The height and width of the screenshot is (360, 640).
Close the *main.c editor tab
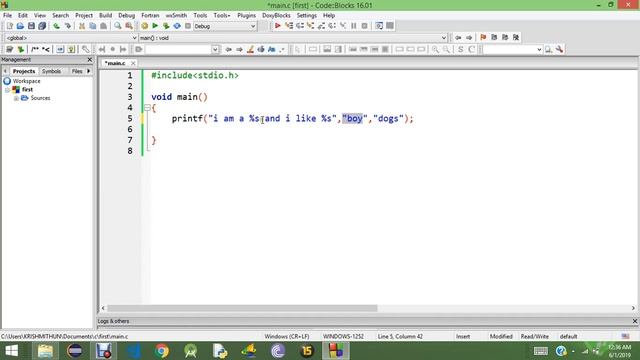[x=133, y=63]
